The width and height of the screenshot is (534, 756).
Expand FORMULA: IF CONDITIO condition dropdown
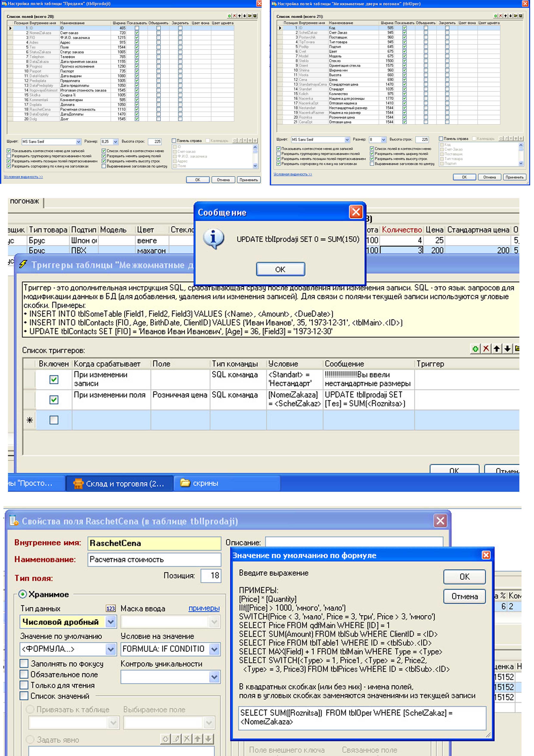214,649
